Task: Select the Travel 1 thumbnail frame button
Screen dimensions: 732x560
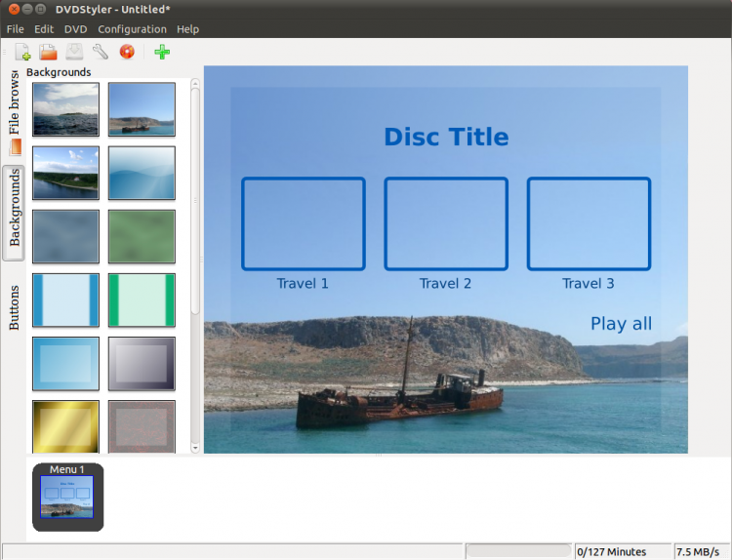Action: pyautogui.click(x=304, y=223)
